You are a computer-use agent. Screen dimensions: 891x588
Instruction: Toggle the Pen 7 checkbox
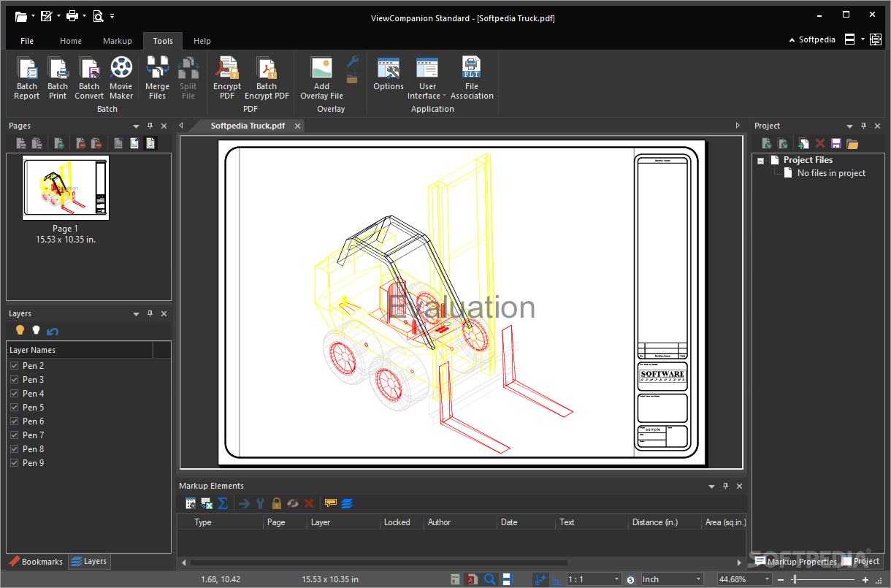click(x=14, y=435)
